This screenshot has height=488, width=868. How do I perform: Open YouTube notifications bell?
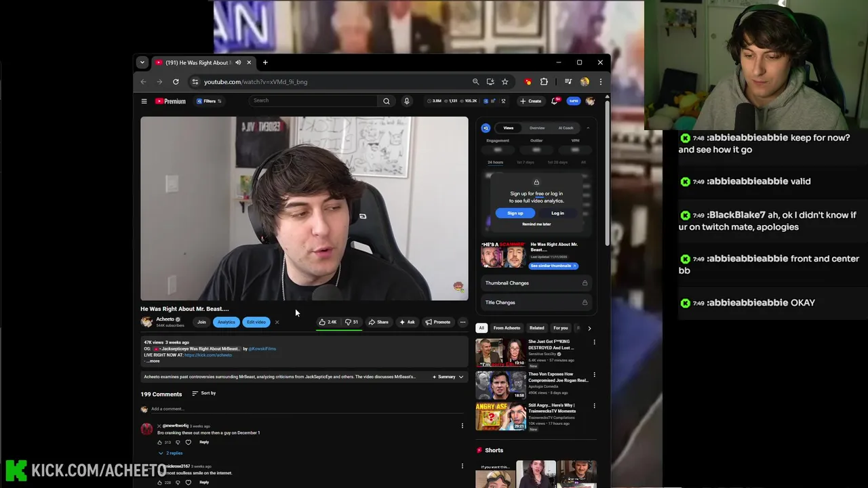(555, 101)
